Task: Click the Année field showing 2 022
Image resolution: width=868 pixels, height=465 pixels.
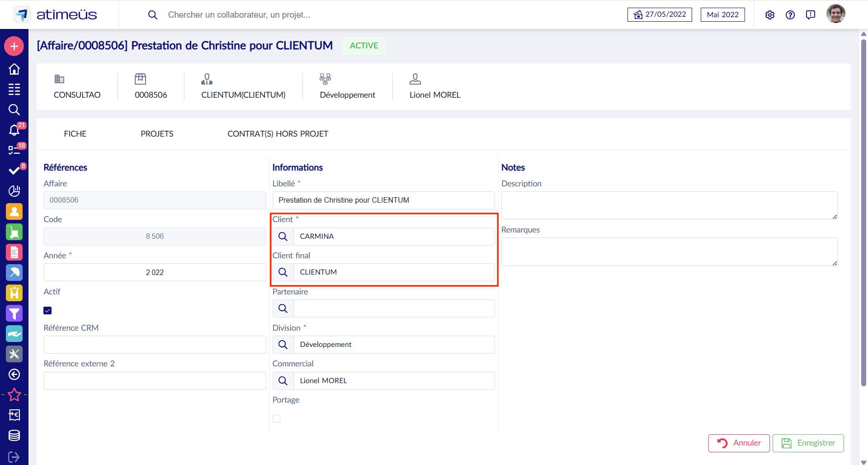Action: tap(155, 272)
